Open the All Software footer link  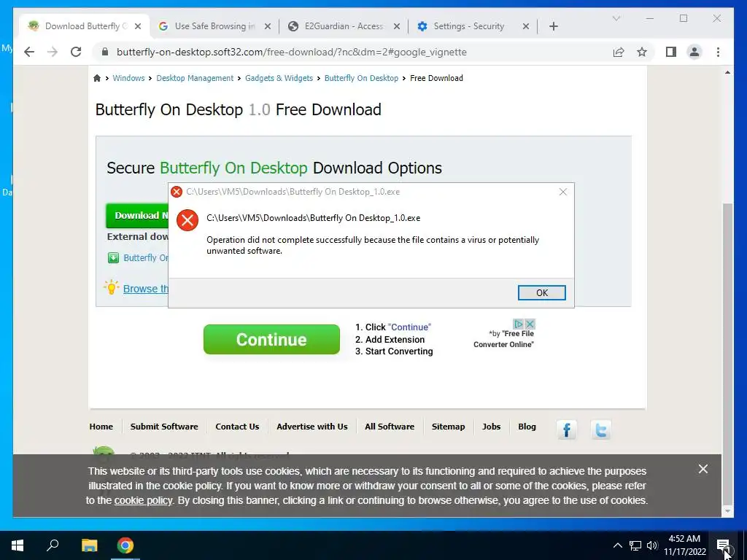[x=390, y=427]
